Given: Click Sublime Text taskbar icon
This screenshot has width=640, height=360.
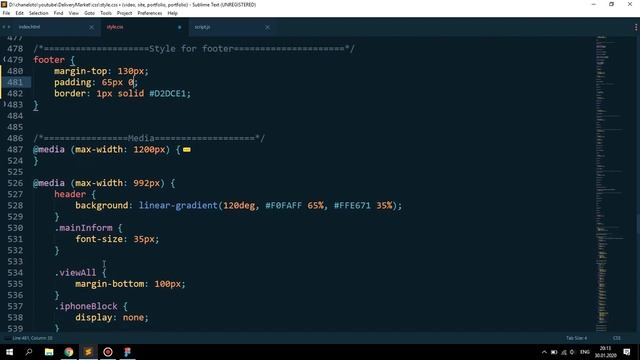Looking at the screenshot, I should pyautogui.click(x=88, y=352).
